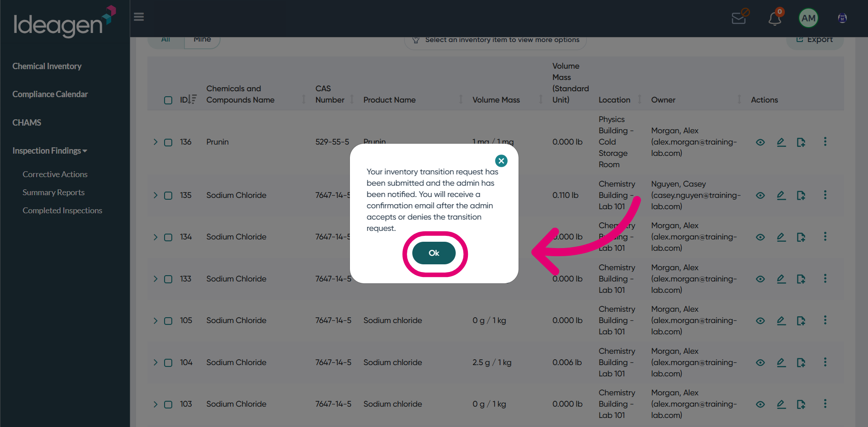Image resolution: width=868 pixels, height=427 pixels.
Task: Open the bell alerts icon
Action: pos(775,19)
